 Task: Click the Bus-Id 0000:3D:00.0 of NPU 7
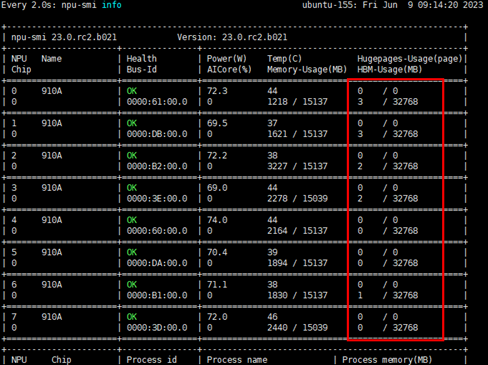tap(157, 328)
